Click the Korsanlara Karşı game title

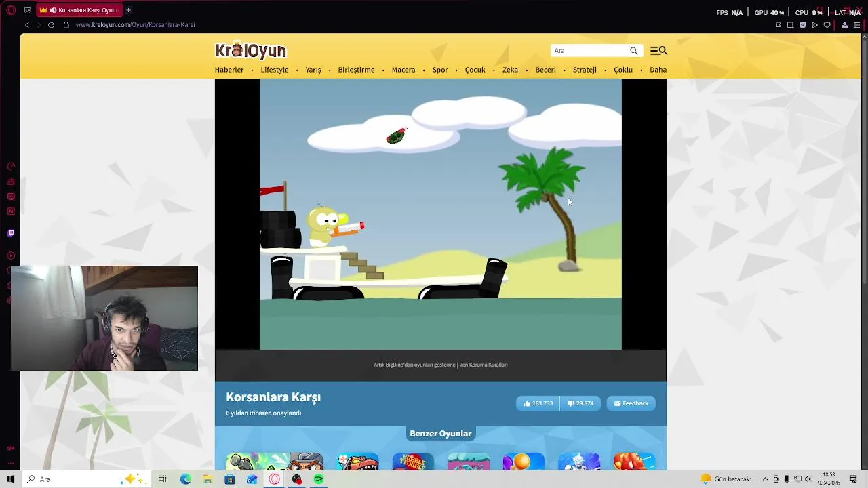[x=273, y=397]
